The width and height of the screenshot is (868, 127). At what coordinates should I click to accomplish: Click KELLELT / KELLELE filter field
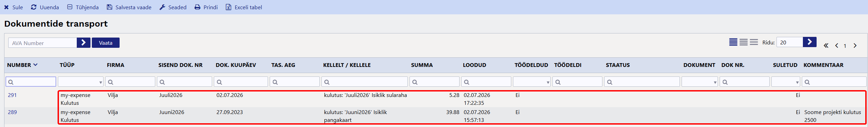click(365, 82)
